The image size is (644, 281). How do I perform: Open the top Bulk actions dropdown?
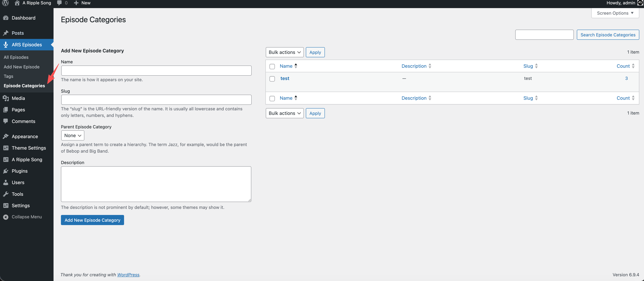(284, 52)
